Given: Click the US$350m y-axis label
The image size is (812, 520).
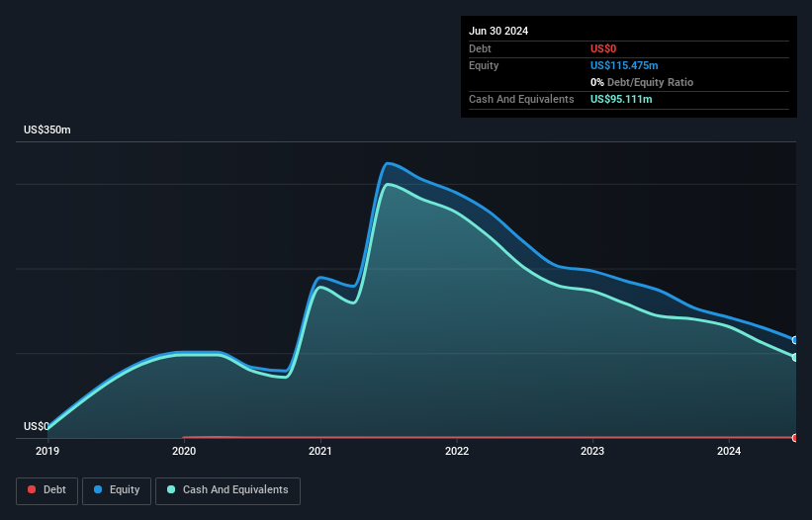Looking at the screenshot, I should (x=47, y=130).
